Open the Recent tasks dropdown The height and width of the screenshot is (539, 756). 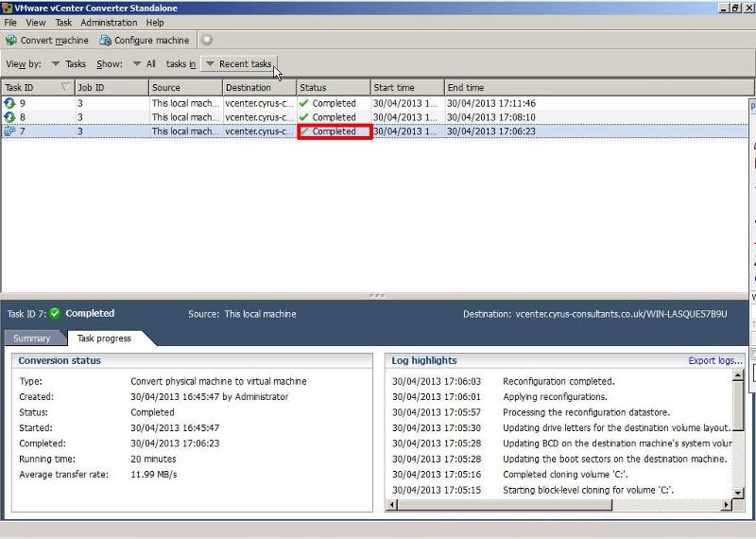[239, 63]
